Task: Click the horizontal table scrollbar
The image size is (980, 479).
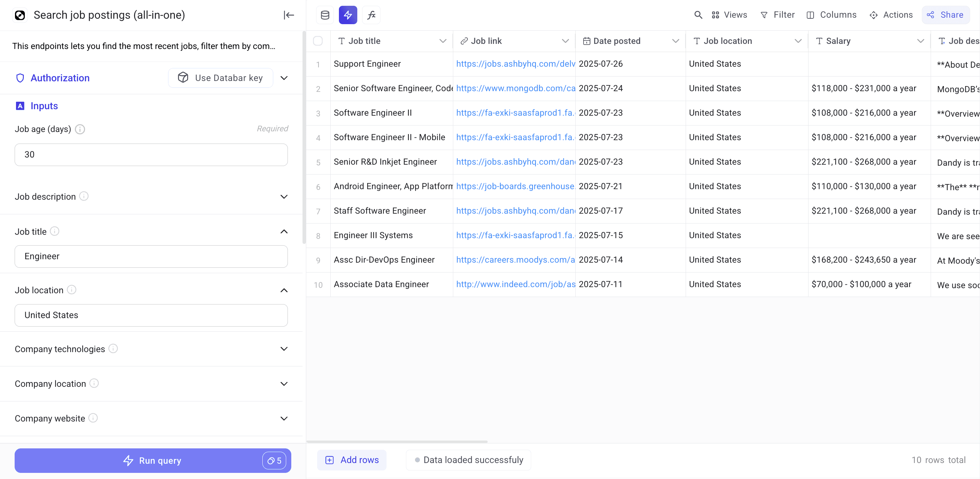Action: [x=397, y=441]
